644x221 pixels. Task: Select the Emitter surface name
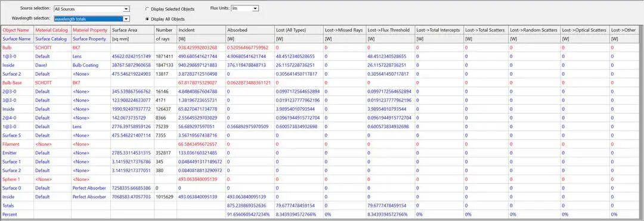click(10, 153)
